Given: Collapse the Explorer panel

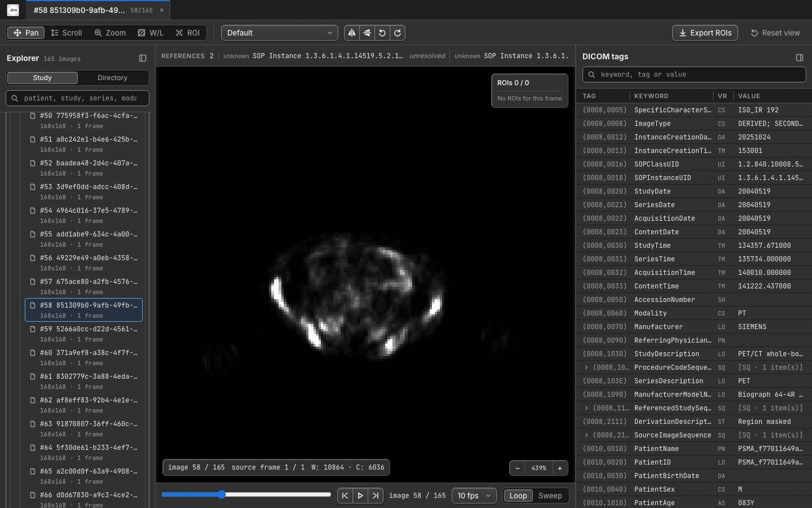Looking at the screenshot, I should 143,58.
